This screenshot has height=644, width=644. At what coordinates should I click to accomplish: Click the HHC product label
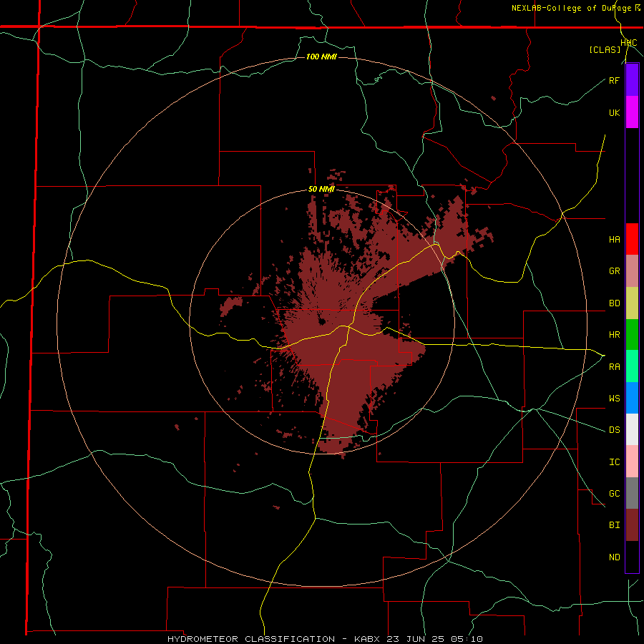628,43
